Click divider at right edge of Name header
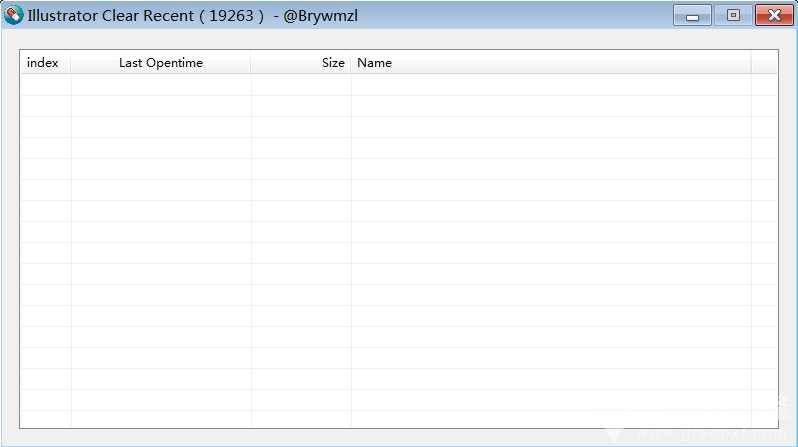Image resolution: width=798 pixels, height=447 pixels. [751, 63]
